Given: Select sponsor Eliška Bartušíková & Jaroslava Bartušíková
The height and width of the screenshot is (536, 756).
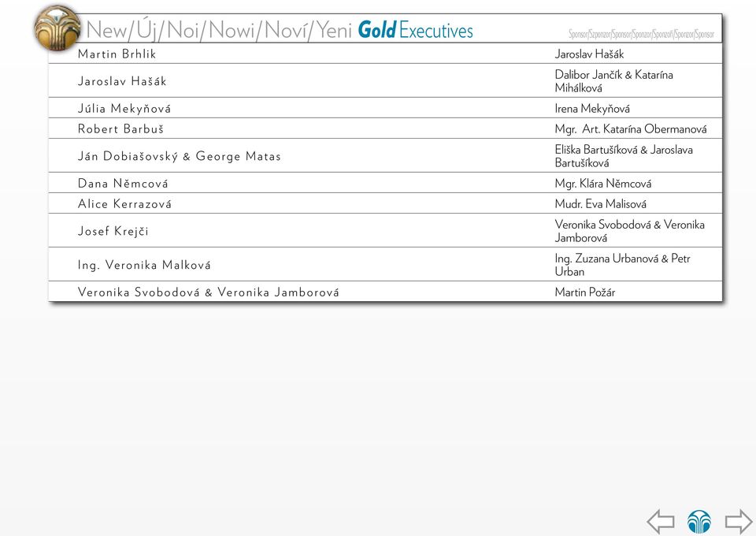Looking at the screenshot, I should 624,156.
